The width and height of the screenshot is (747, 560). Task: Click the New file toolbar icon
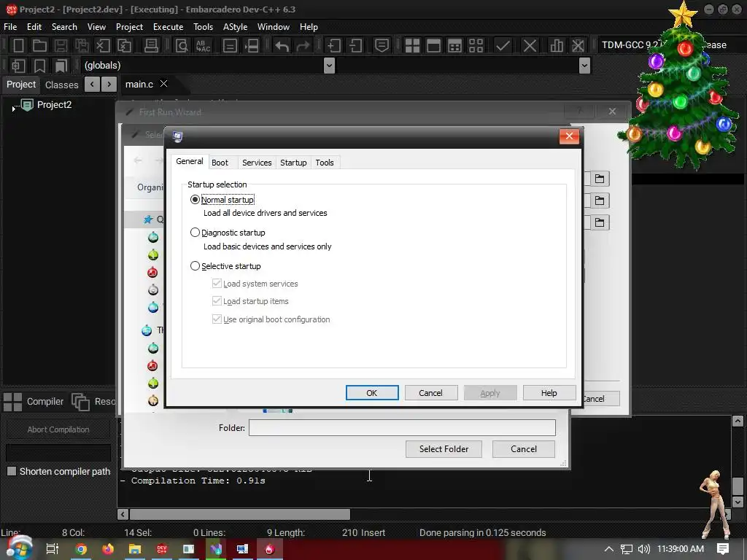pyautogui.click(x=18, y=46)
